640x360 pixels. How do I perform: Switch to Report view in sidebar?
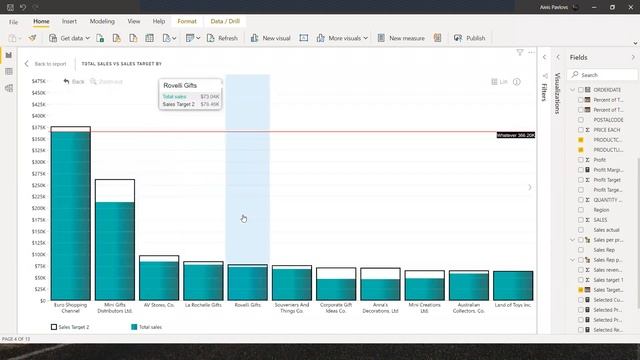point(9,55)
